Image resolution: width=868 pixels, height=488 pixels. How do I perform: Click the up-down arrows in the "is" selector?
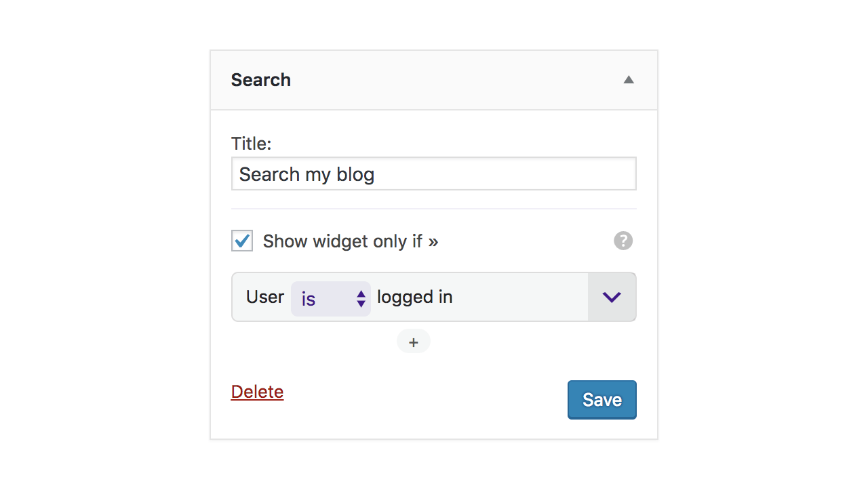(361, 299)
